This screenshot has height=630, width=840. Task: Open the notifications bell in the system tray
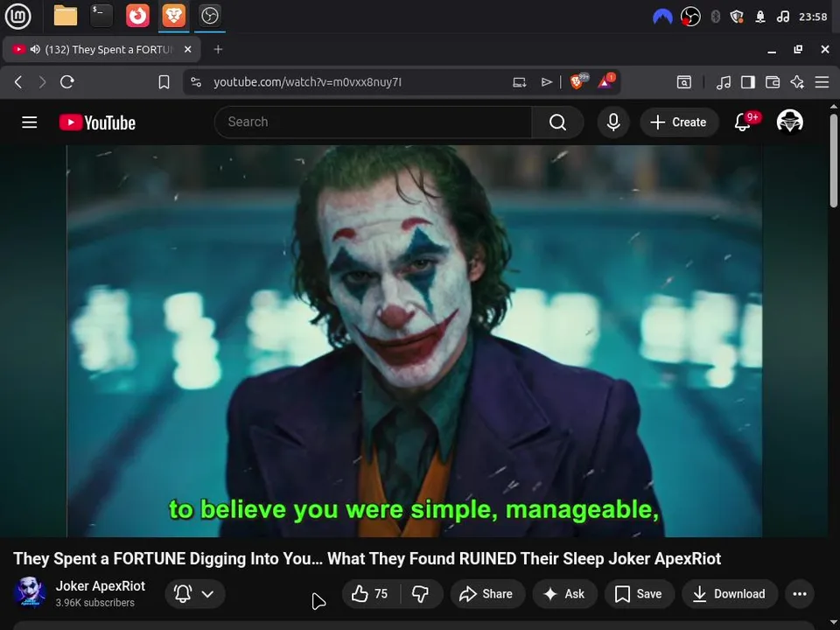tap(760, 17)
